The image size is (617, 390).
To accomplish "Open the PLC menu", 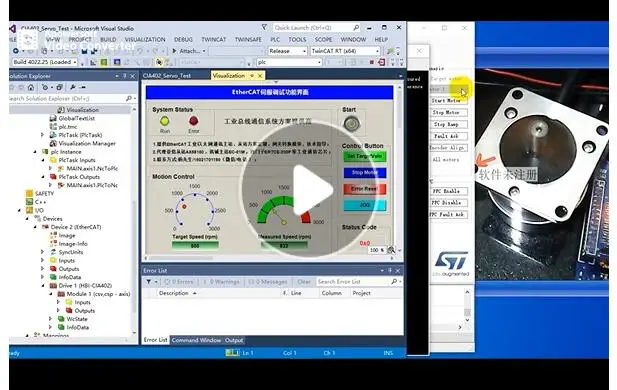I will click(275, 40).
